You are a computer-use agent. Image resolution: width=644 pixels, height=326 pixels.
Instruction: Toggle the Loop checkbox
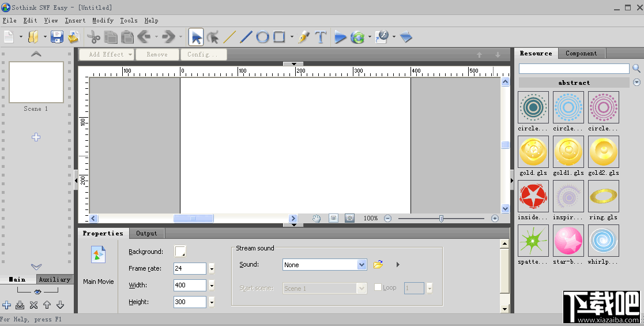tap(378, 287)
